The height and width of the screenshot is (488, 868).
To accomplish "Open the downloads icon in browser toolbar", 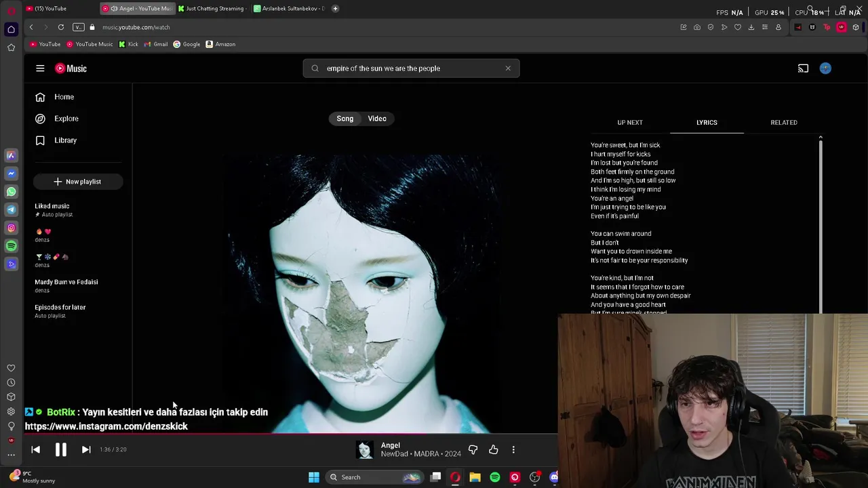I will (751, 27).
